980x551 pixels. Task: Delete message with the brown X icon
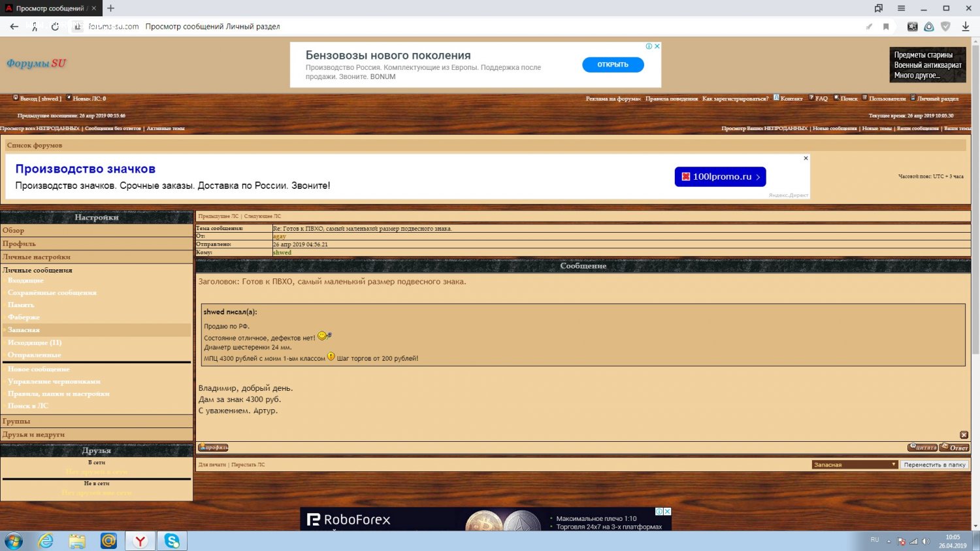tap(964, 435)
